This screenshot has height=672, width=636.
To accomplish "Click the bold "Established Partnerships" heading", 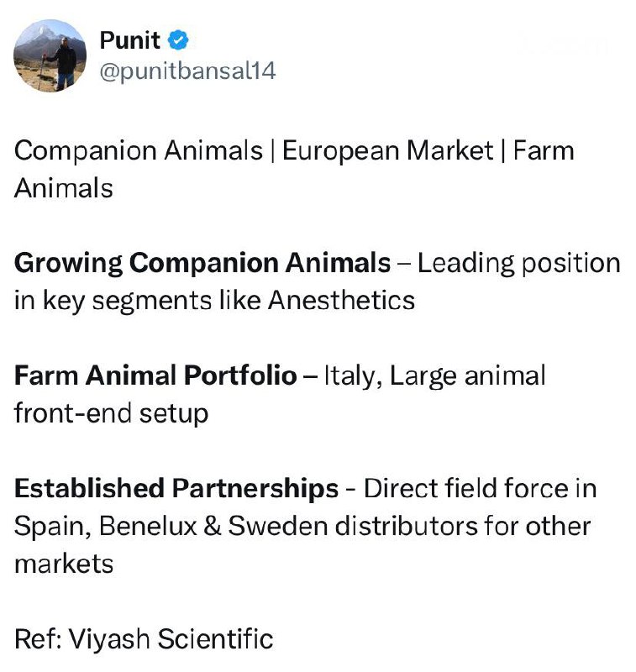I will [176, 488].
